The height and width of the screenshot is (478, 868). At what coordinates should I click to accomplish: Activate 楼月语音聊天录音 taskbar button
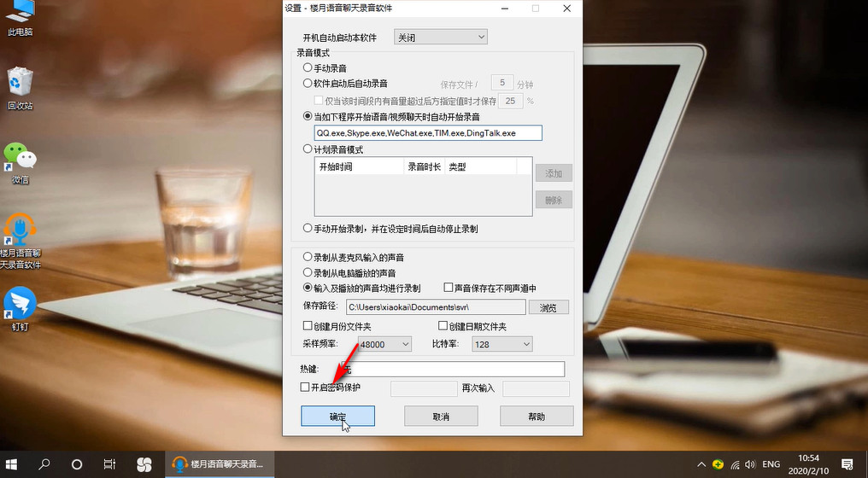pos(220,464)
